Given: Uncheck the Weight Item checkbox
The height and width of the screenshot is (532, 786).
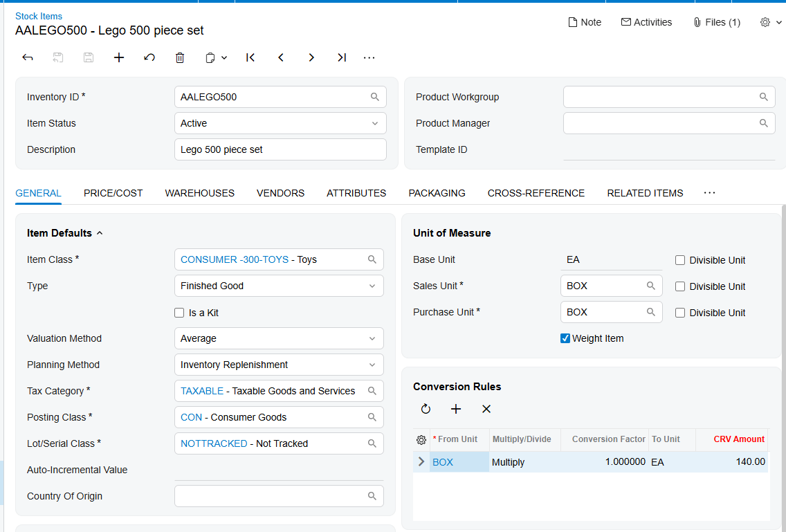Looking at the screenshot, I should point(565,338).
